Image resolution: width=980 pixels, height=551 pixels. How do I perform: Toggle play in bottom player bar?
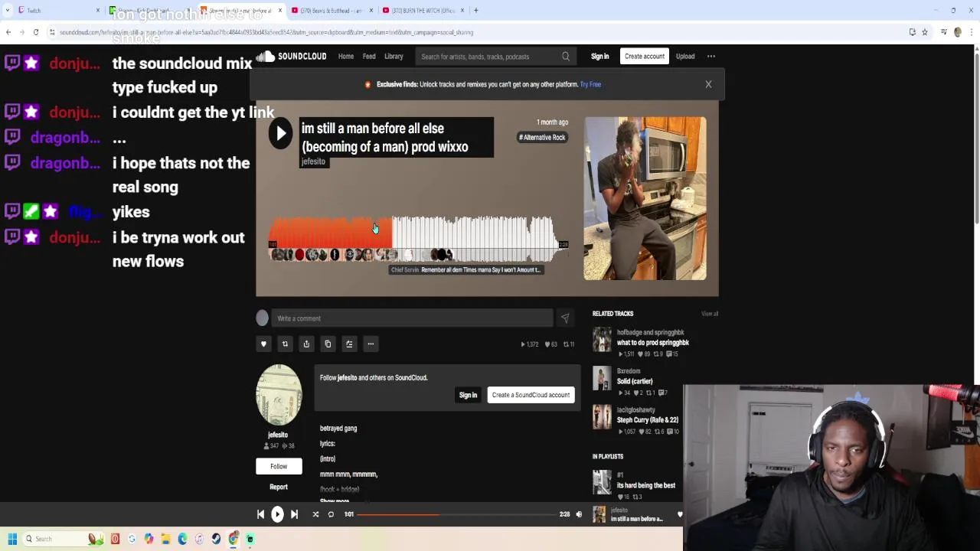click(277, 515)
